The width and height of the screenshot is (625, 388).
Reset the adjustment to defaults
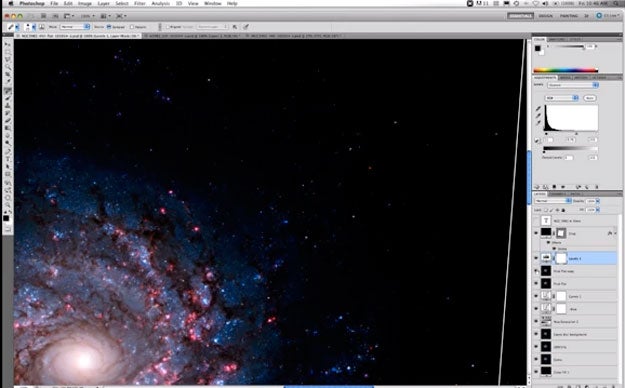tap(587, 187)
